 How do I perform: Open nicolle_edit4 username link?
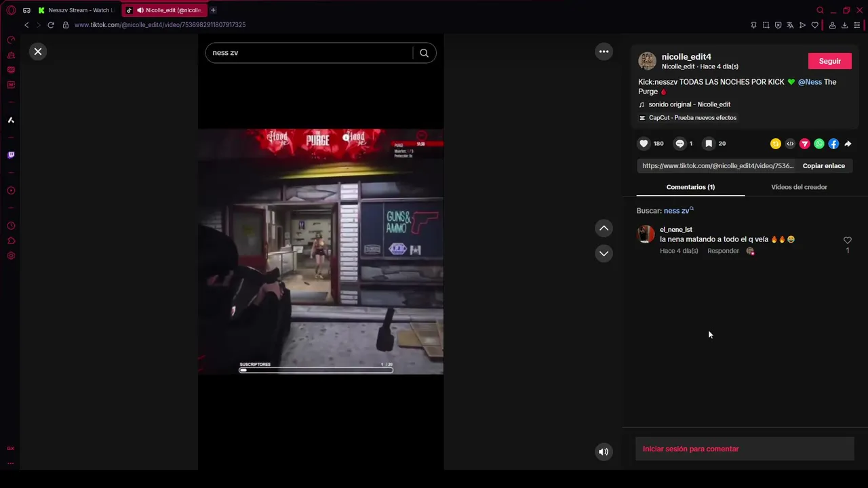point(686,57)
